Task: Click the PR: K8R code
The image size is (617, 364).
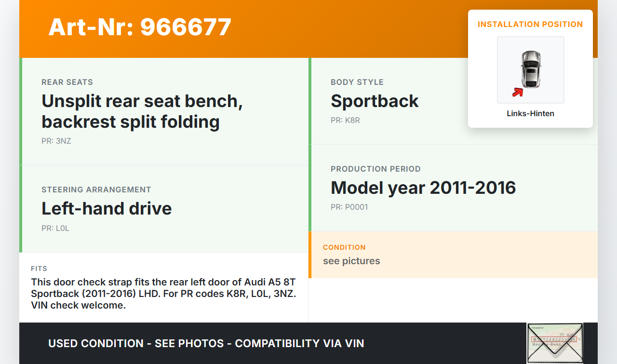Action: coord(345,121)
